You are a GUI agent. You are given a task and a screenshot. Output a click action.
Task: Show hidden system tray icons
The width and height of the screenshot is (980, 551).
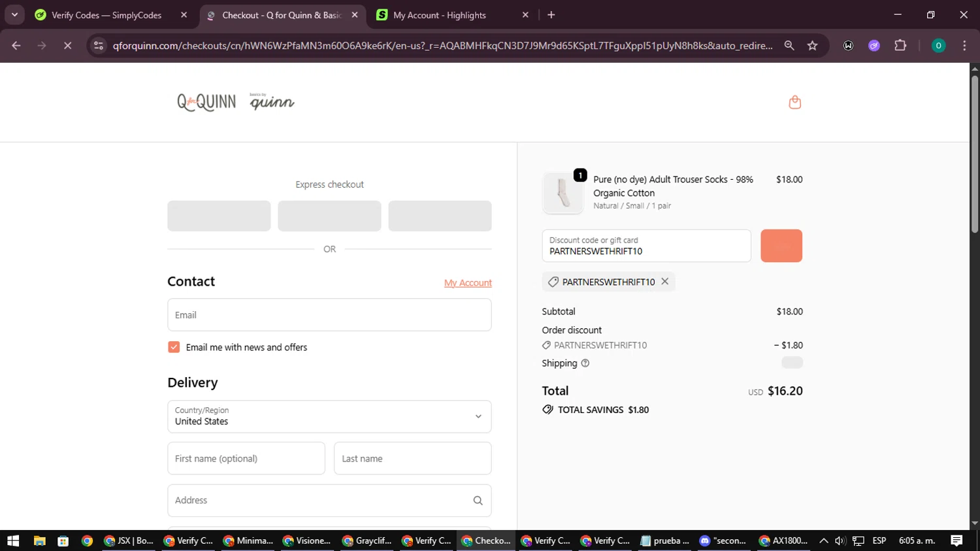(x=823, y=541)
